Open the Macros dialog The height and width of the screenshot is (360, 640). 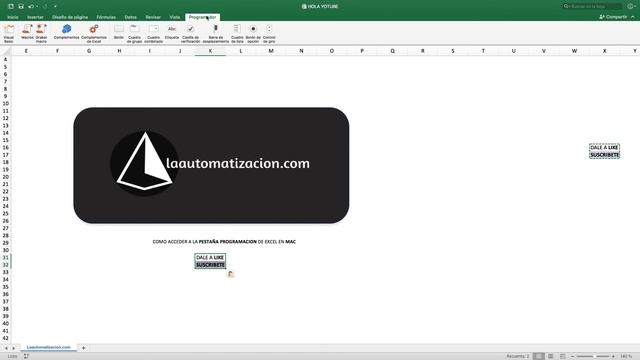[27, 31]
